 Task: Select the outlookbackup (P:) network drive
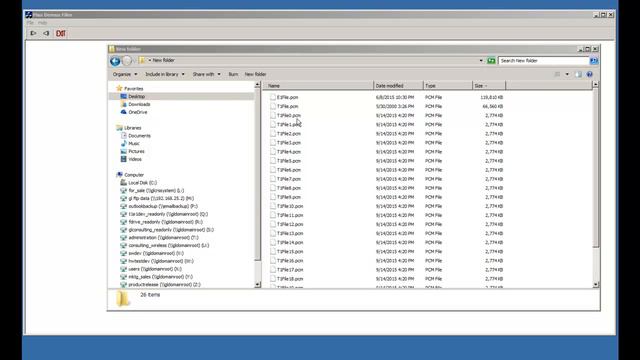(x=163, y=206)
